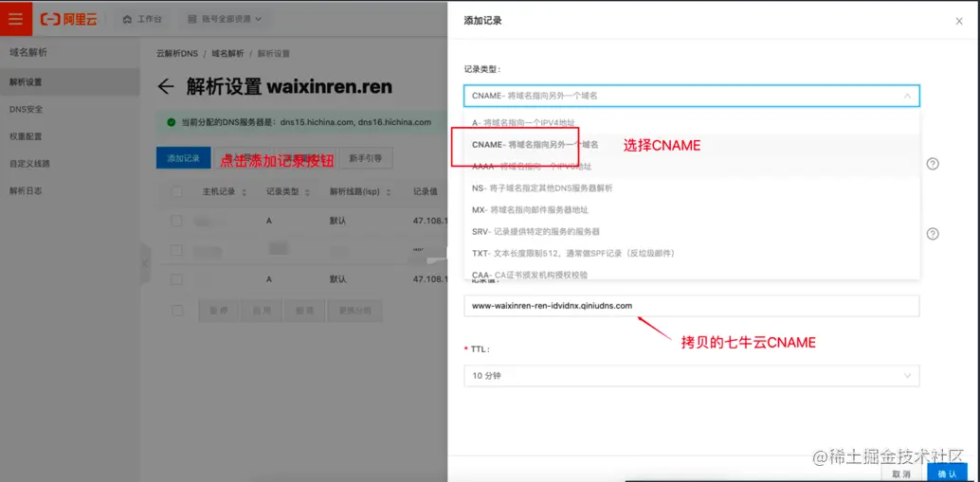
Task: Pick the AAAA- IPV6 option
Action: [691, 166]
